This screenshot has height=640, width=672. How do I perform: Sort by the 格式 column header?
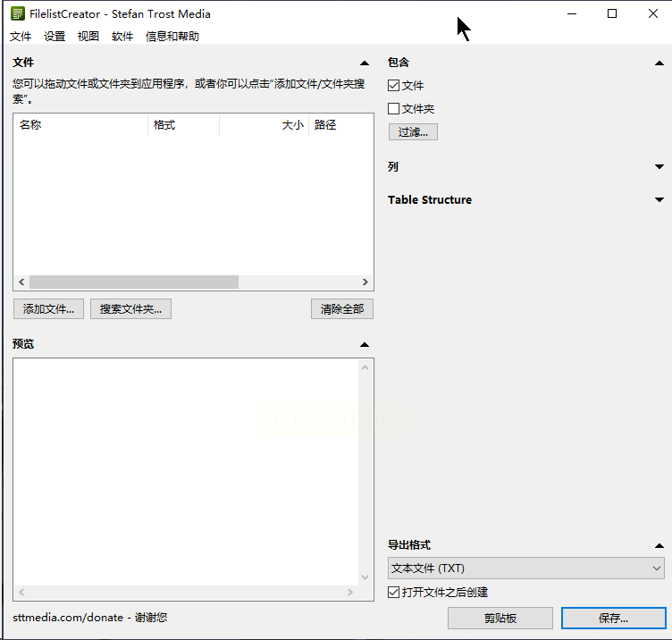tap(183, 125)
